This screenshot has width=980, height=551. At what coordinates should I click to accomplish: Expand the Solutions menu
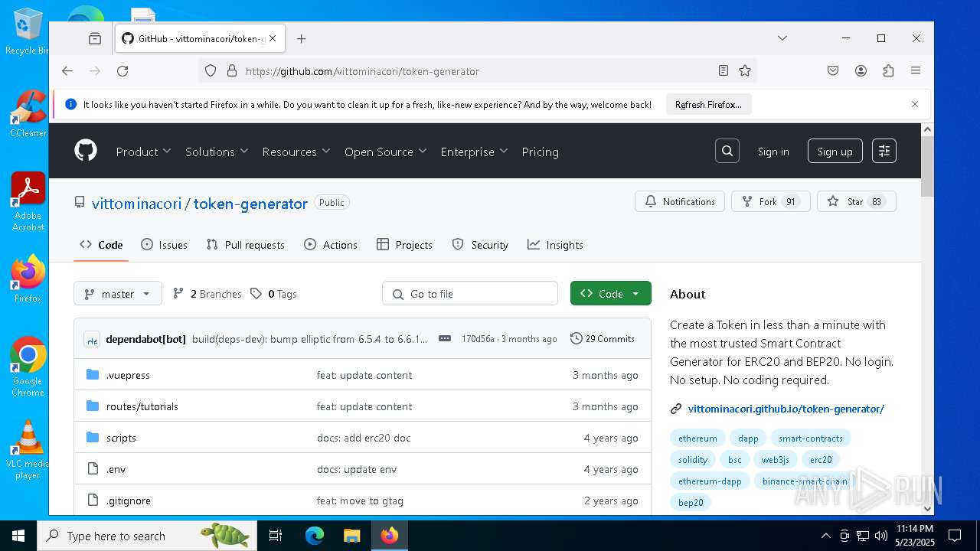pos(217,152)
